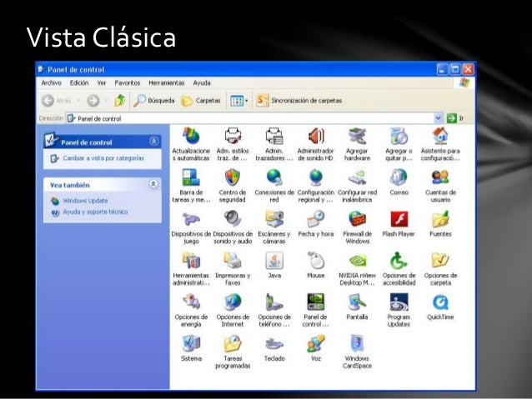Open Mouse settings icon

pyautogui.click(x=315, y=261)
